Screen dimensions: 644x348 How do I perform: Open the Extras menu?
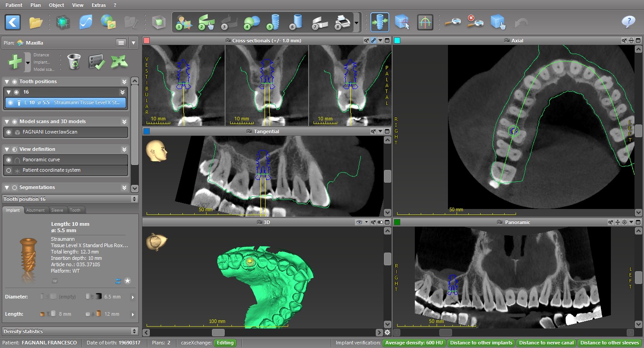click(x=98, y=5)
